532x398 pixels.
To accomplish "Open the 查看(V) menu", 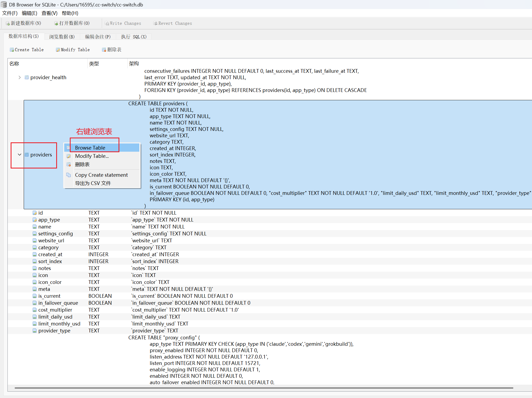I will [49, 13].
